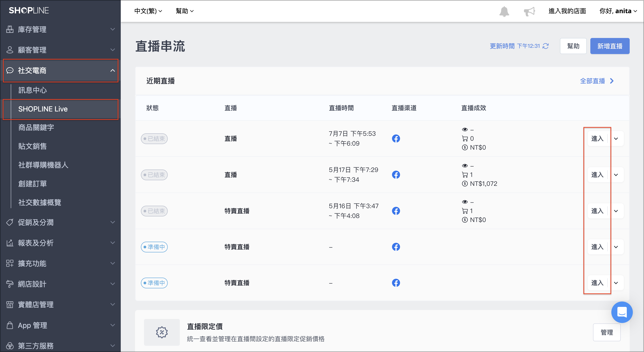Click the 更新時間 下午12:31 text
Image resolution: width=644 pixels, height=352 pixels.
(515, 46)
